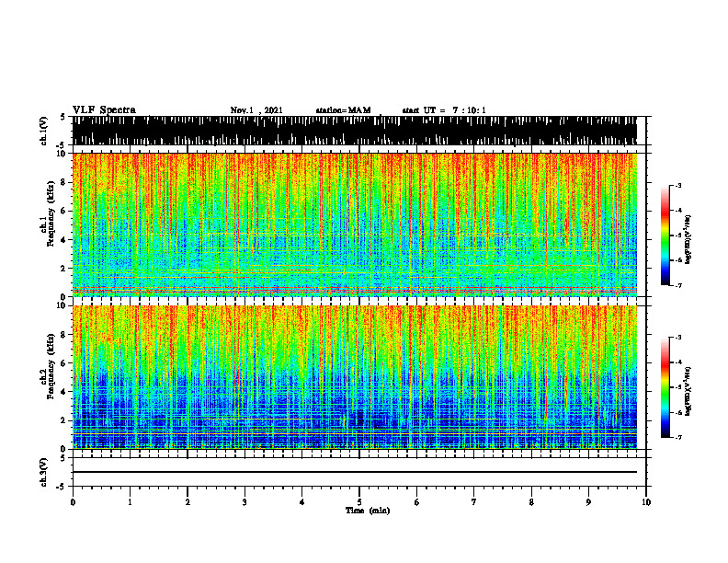This screenshot has width=728, height=563.
Task: Click the "station=MAM" label
Action: click(x=344, y=110)
